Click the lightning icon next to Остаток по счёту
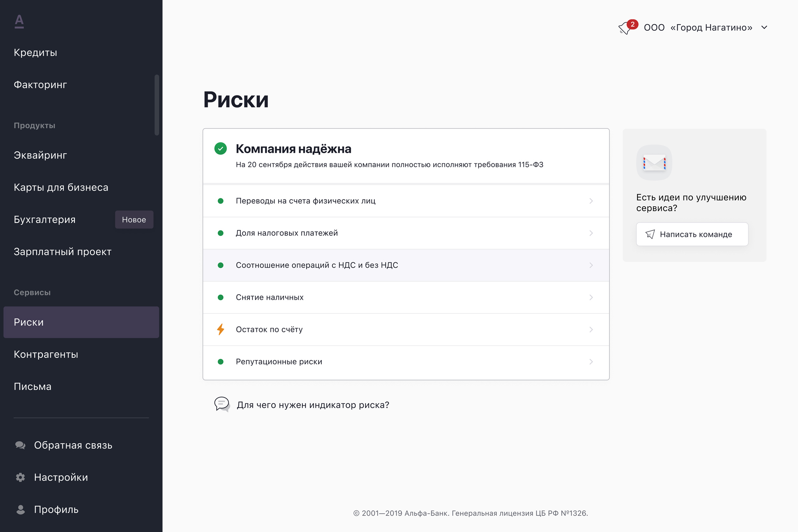The height and width of the screenshot is (532, 798). click(x=221, y=329)
